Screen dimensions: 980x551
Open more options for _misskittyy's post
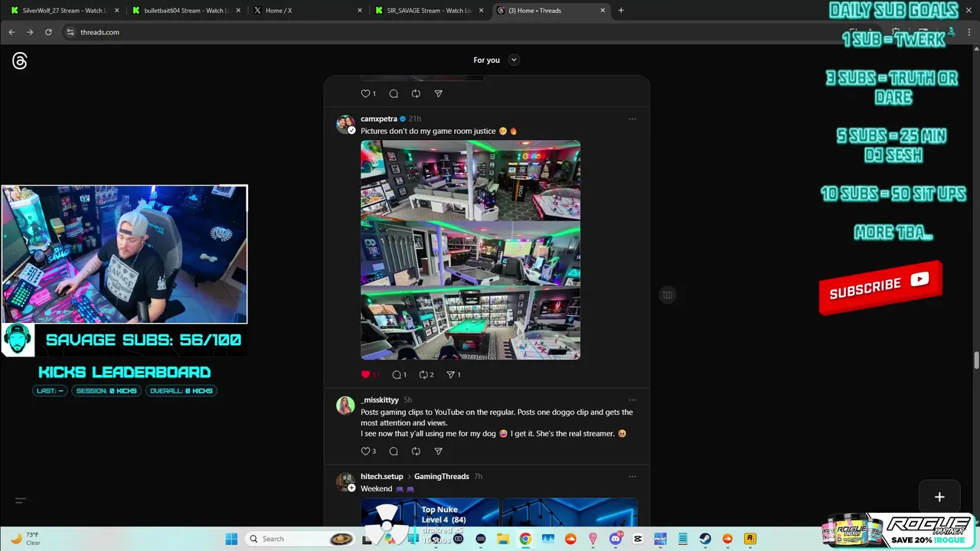tap(632, 399)
